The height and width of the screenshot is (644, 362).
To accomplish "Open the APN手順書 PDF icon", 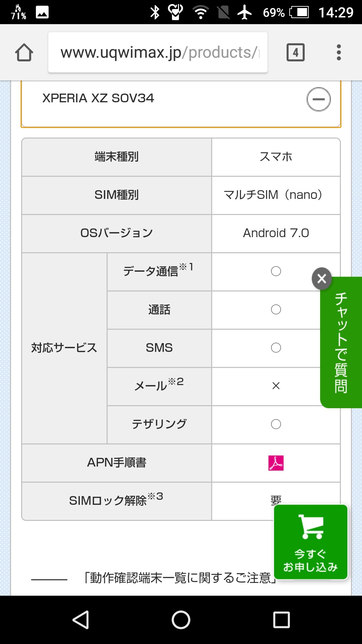I will click(276, 463).
